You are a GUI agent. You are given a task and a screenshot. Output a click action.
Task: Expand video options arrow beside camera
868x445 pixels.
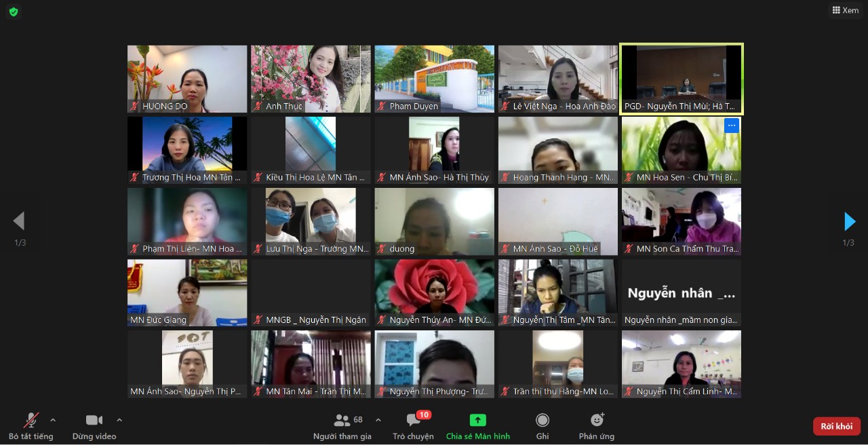tap(119, 419)
